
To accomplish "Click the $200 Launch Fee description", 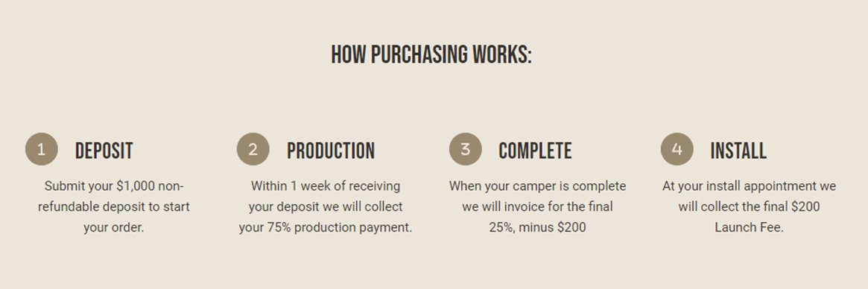I will click(x=749, y=206).
